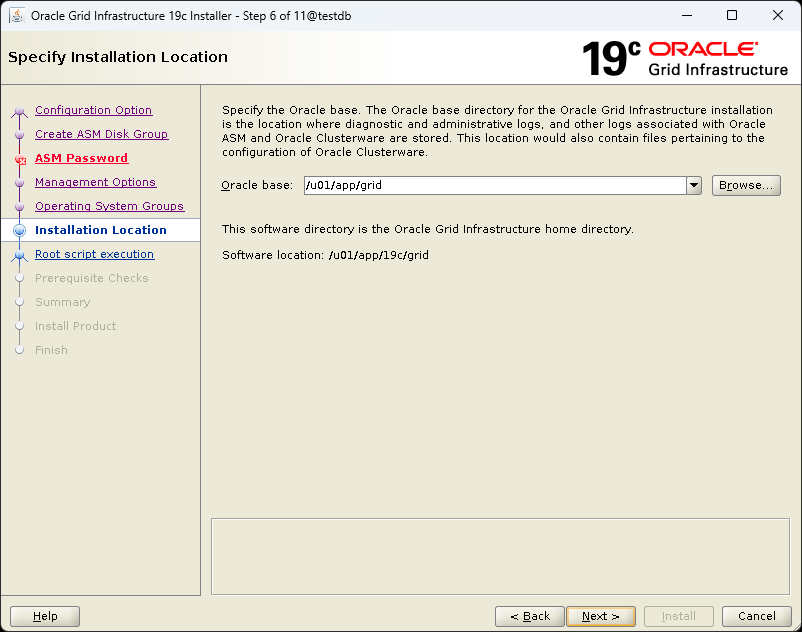Go Back to the previous step
The image size is (802, 632).
530,616
